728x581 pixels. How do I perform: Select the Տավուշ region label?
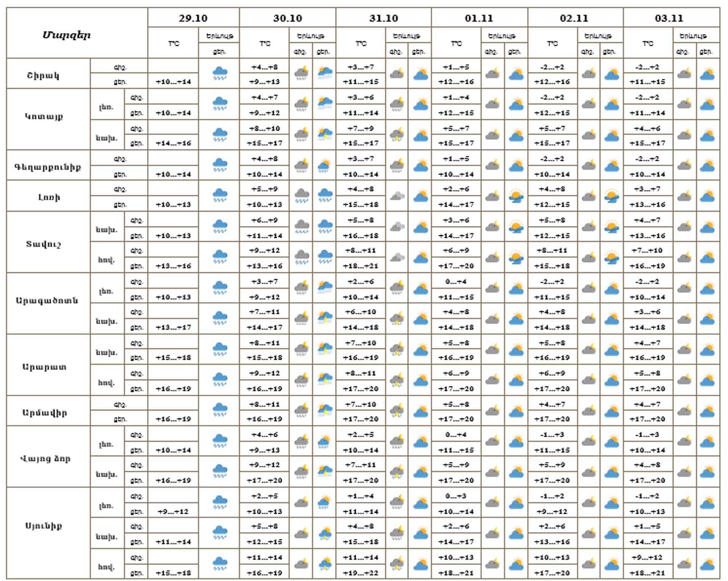43,243
